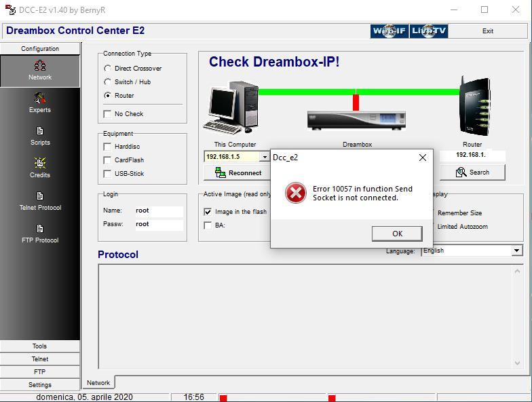Image resolution: width=532 pixels, height=402 pixels.
Task: Click the status bar date text
Action: pos(84,397)
